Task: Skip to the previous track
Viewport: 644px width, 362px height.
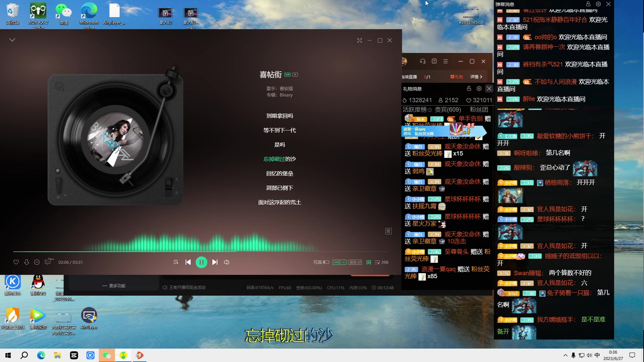Action: click(x=188, y=262)
